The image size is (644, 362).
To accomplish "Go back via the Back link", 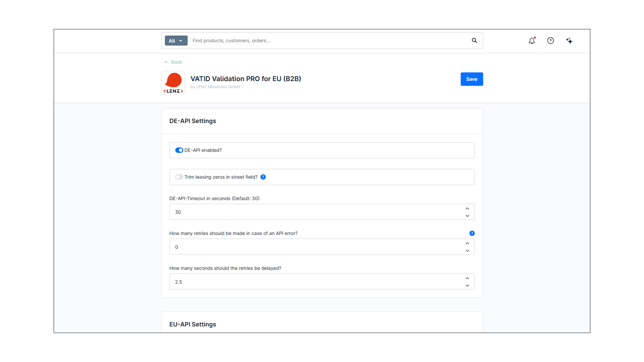I will [176, 62].
